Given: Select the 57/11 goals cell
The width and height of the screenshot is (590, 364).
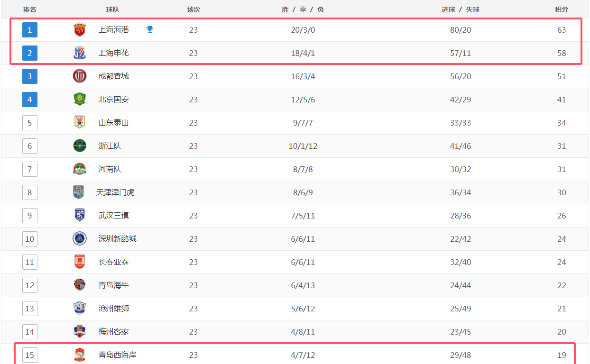Looking at the screenshot, I should (x=461, y=53).
